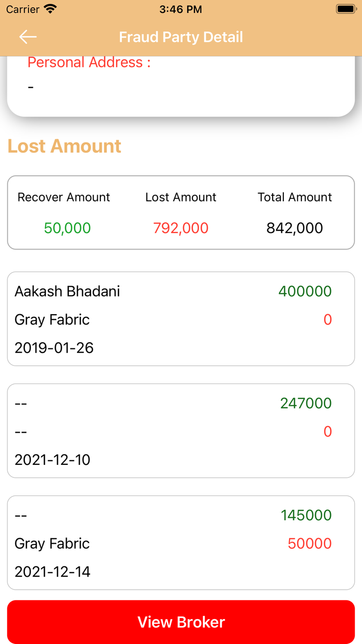Tap the 247000 amount in second card

[x=306, y=403]
